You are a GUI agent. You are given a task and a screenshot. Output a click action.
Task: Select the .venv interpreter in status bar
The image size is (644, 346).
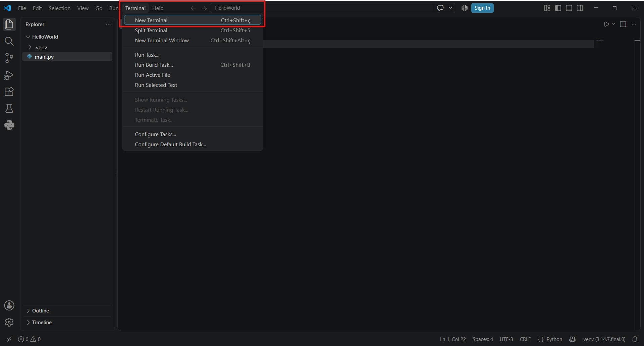pyautogui.click(x=604, y=339)
